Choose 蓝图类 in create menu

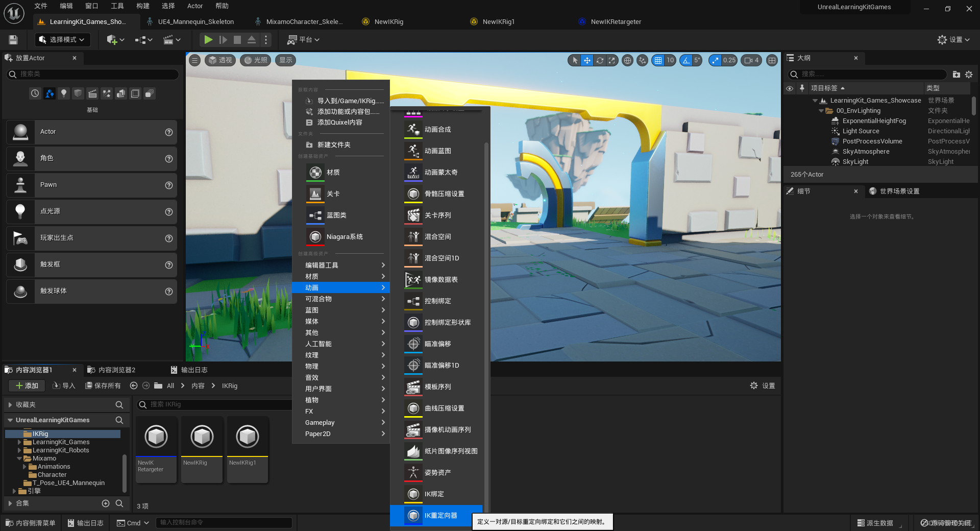pos(341,215)
